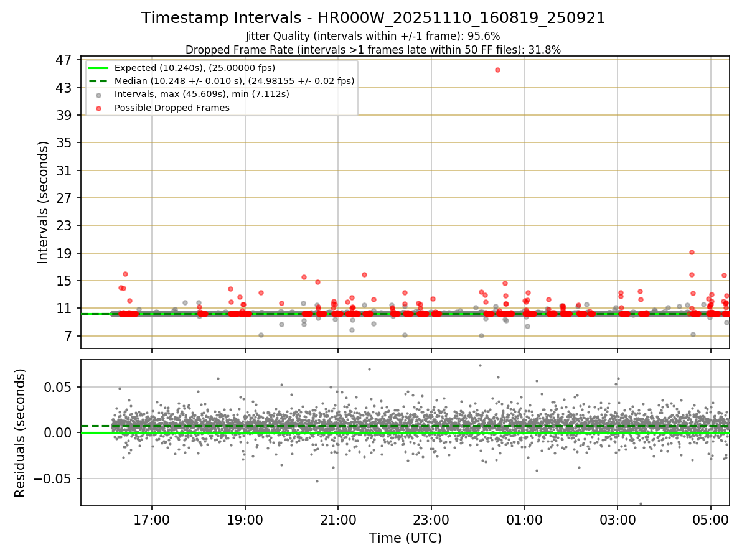Click the red outlier point near 45 seconds
Viewport: 747px width, 560px height.
coord(497,70)
